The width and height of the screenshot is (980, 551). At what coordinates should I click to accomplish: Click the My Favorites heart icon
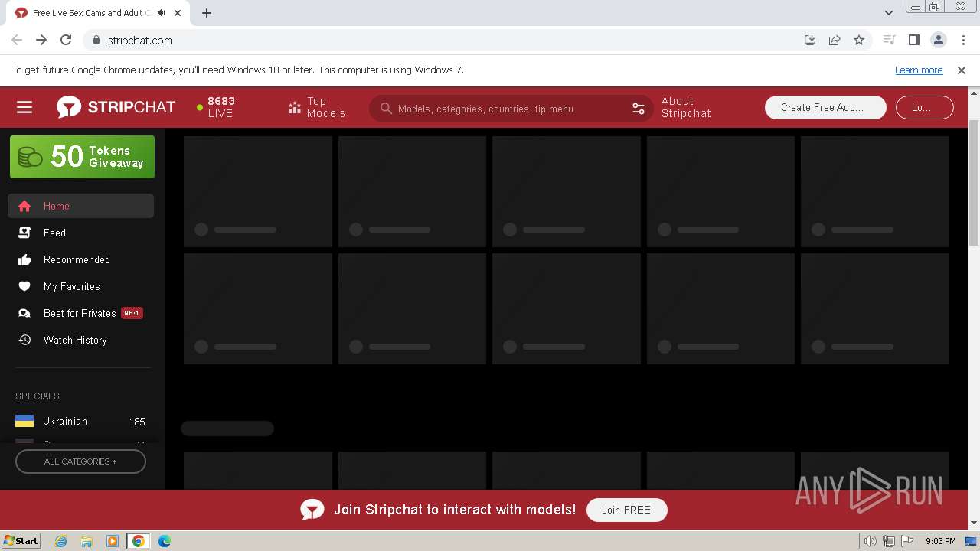click(24, 286)
